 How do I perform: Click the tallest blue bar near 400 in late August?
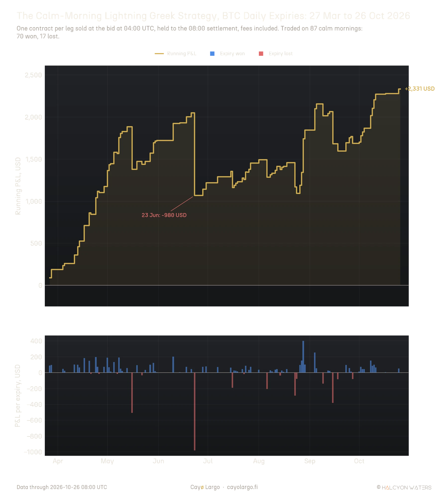pyautogui.click(x=303, y=357)
